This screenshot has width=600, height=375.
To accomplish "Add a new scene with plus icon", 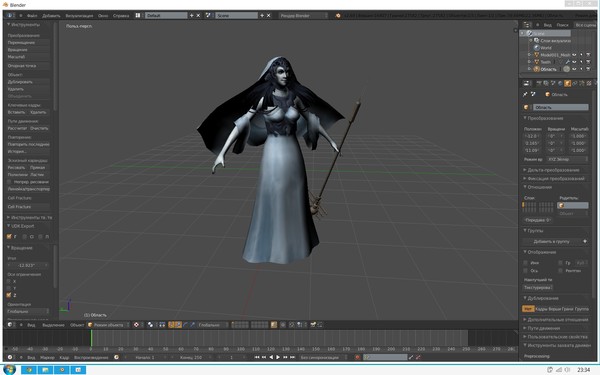I will point(262,16).
